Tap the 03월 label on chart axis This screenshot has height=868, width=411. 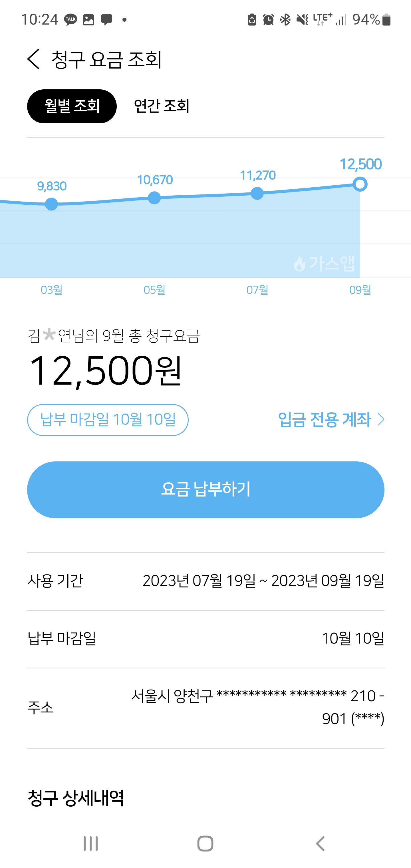point(52,290)
